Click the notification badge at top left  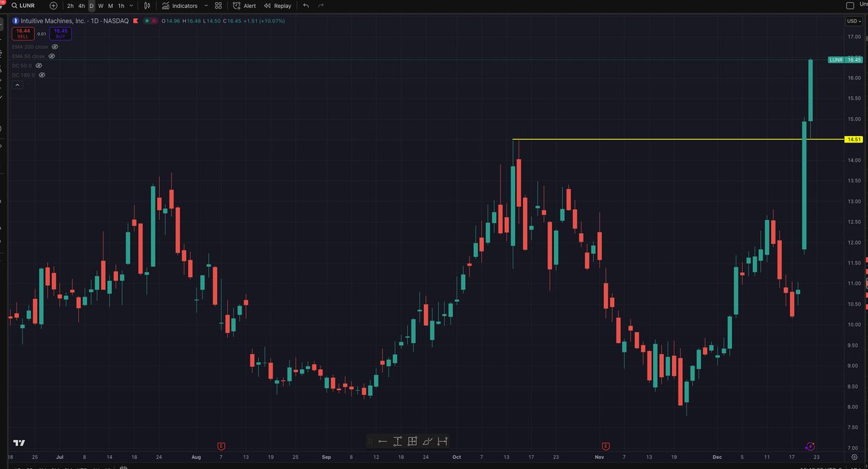pyautogui.click(x=3, y=3)
